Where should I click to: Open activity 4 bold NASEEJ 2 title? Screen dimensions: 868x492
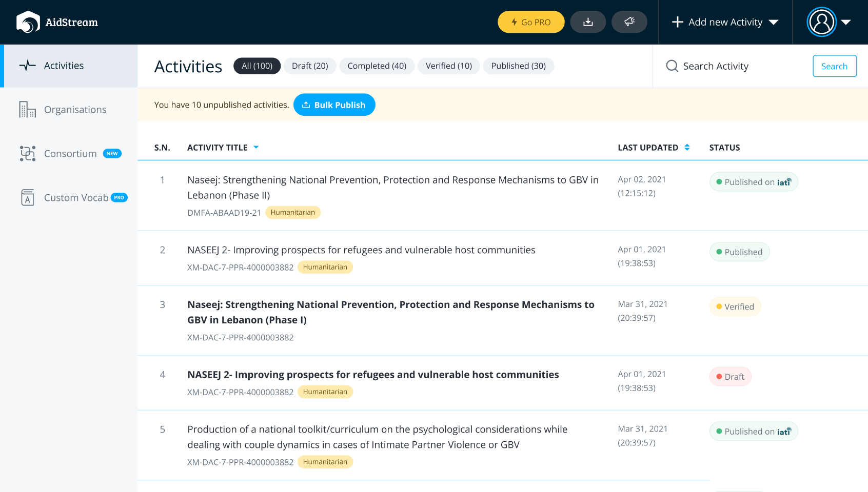pos(373,375)
